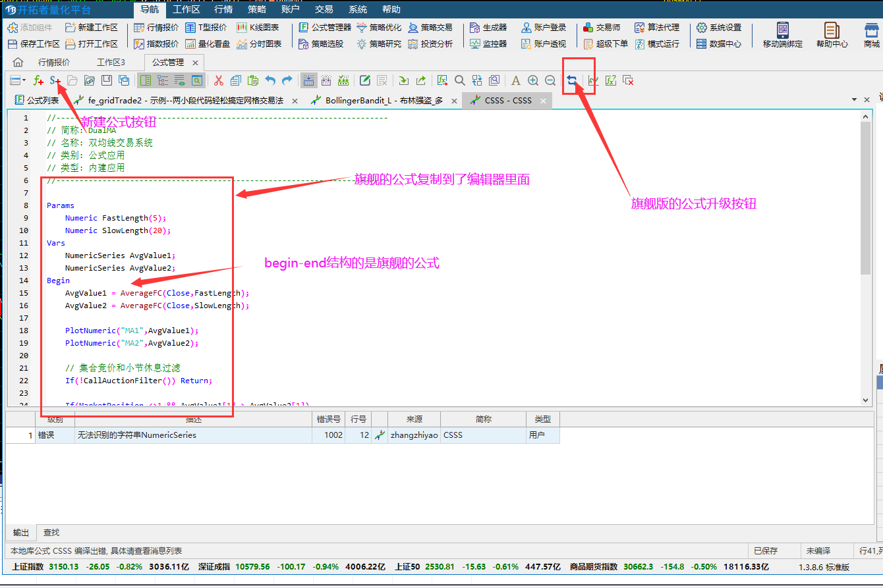This screenshot has height=588, width=883.
Task: Click the import green arrow icon
Action: [x=403, y=80]
